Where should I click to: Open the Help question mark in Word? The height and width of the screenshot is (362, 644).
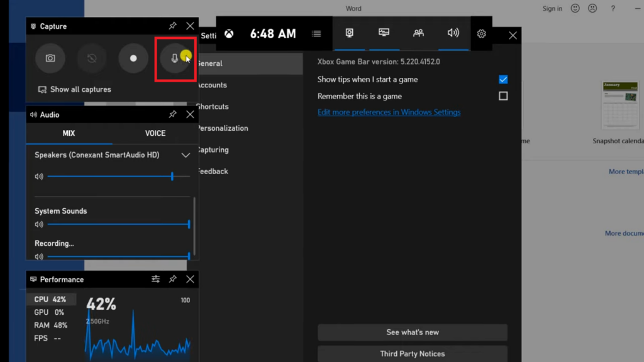click(613, 9)
